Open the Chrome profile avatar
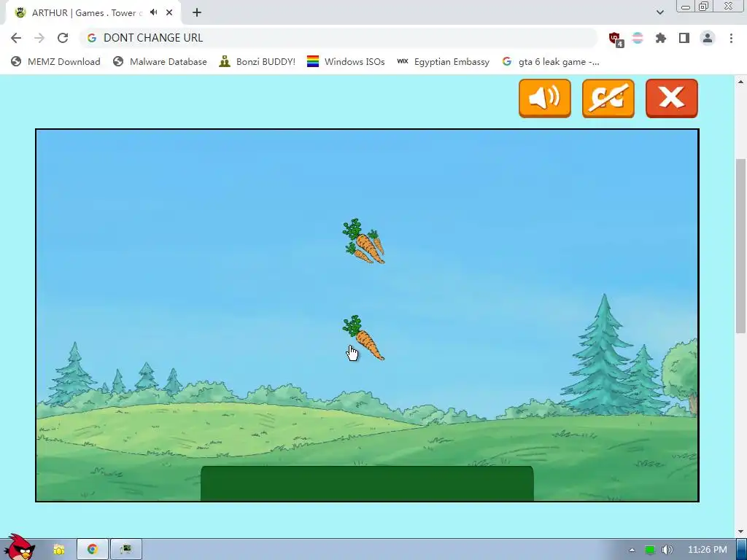Image resolution: width=747 pixels, height=560 pixels. (708, 38)
